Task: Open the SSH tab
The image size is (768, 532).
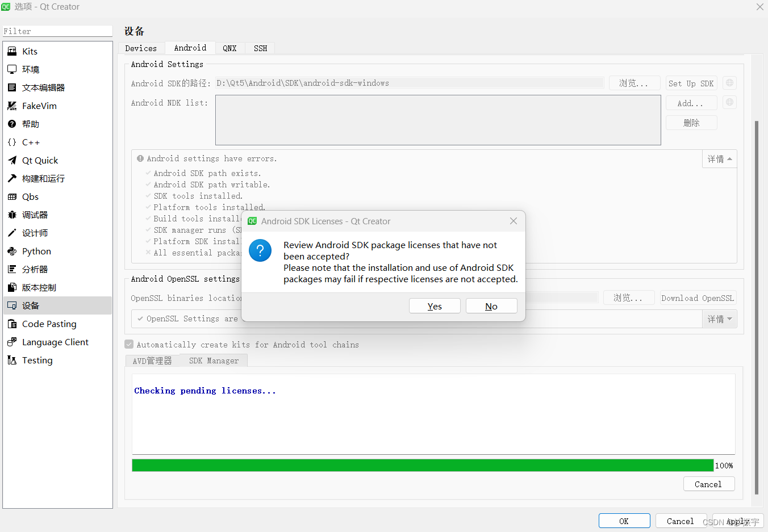Action: (260, 48)
